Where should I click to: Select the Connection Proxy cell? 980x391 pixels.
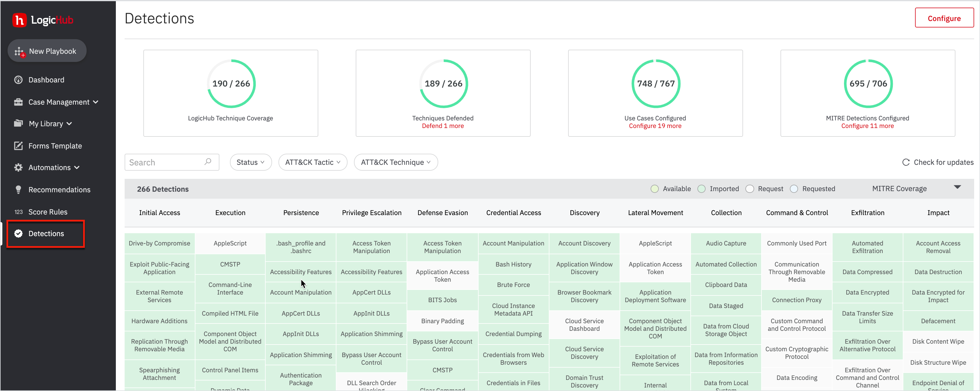click(x=797, y=300)
